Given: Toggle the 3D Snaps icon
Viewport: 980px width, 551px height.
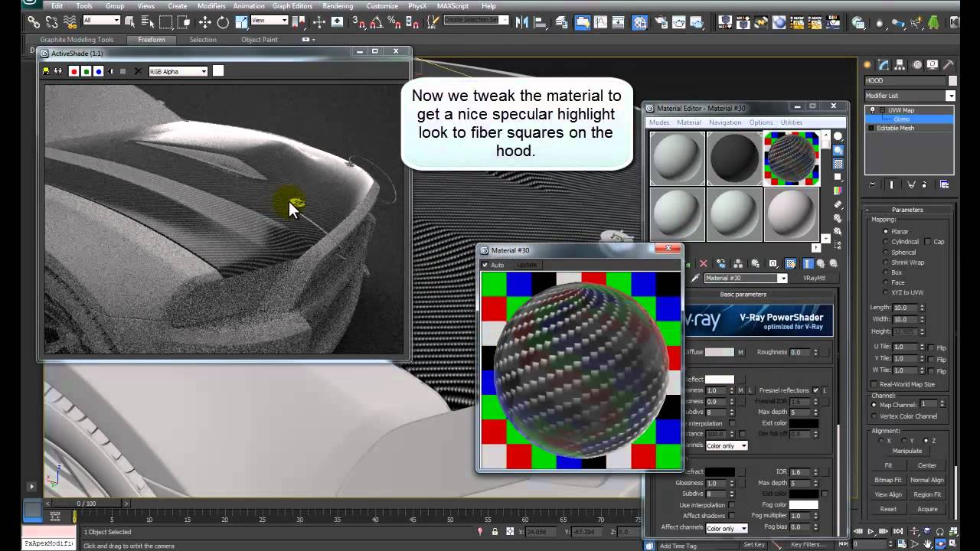Looking at the screenshot, I should click(358, 22).
